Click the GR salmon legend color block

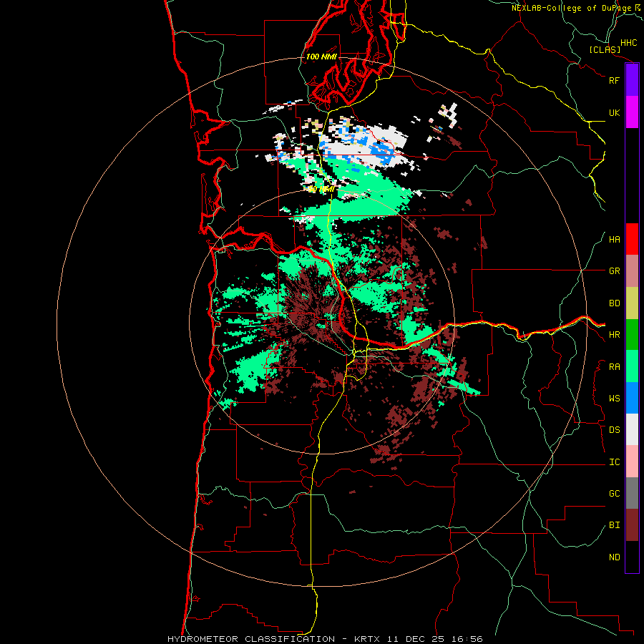(x=632, y=271)
